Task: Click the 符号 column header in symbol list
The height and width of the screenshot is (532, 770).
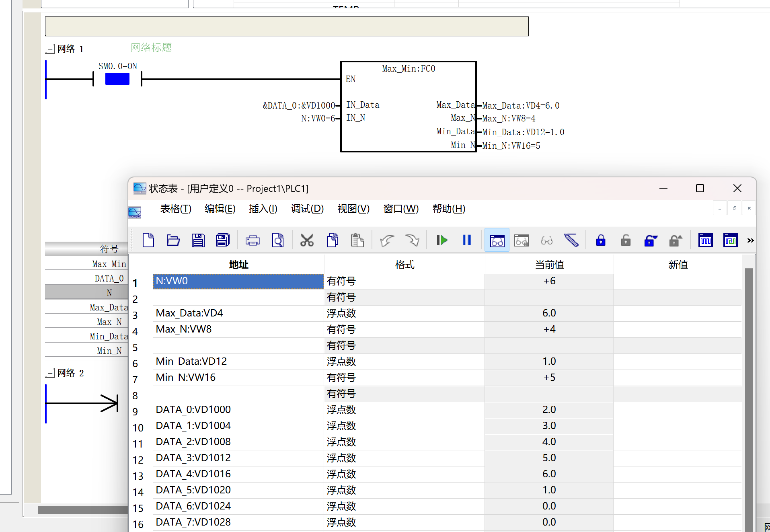Action: 86,249
